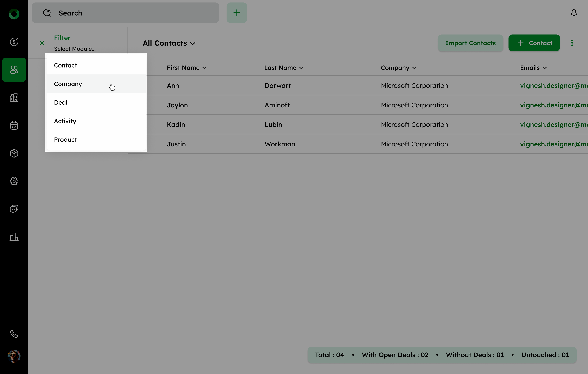
Task: Open the three-dot more options menu
Action: 572,43
